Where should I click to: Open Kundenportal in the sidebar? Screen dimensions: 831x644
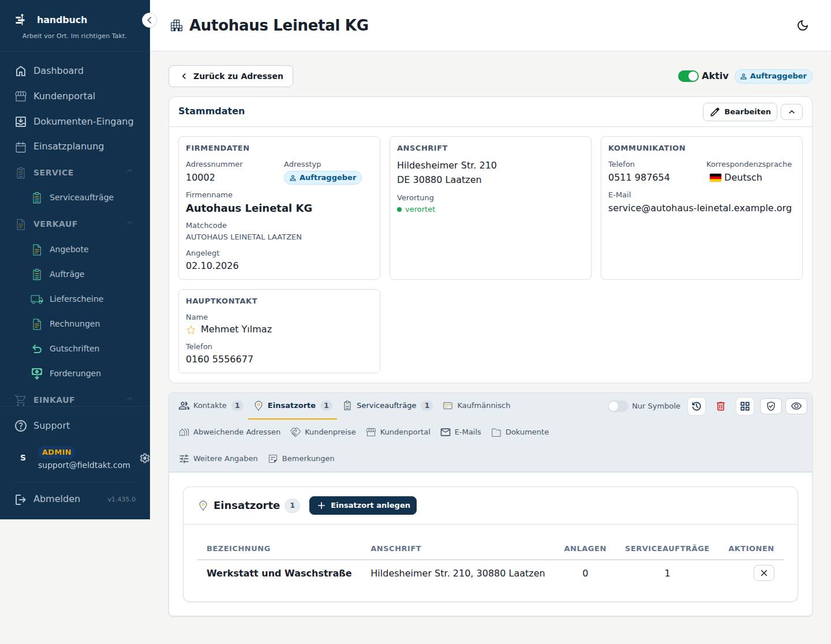point(75,96)
